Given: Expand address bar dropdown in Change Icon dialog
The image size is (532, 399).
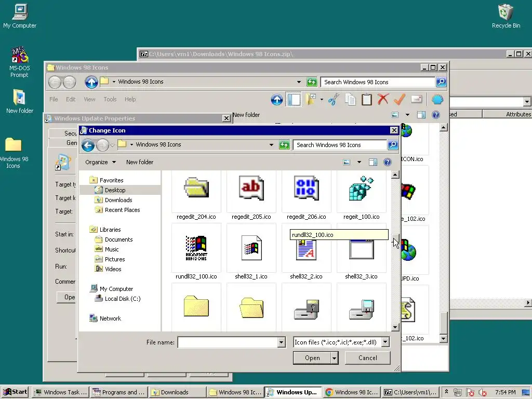Looking at the screenshot, I should (x=271, y=145).
